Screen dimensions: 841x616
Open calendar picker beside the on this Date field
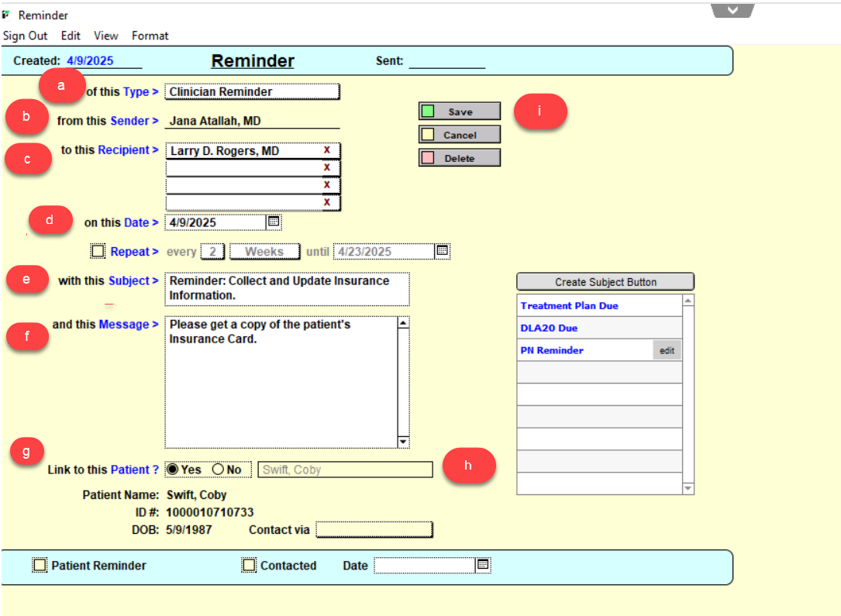(x=274, y=222)
